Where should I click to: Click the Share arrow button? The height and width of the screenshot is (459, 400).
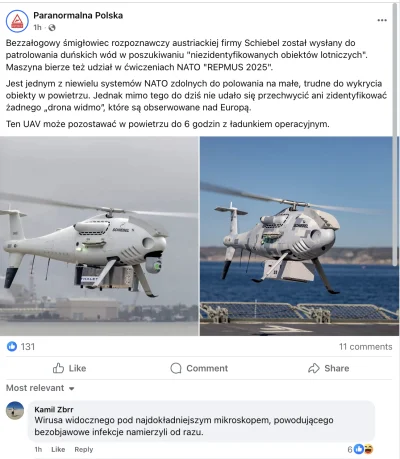(329, 368)
